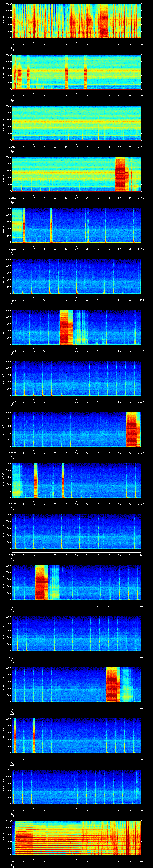This screenshot has height=868, width=153.
Task: Select the 19:33:00 start time label
Action: 12,606
